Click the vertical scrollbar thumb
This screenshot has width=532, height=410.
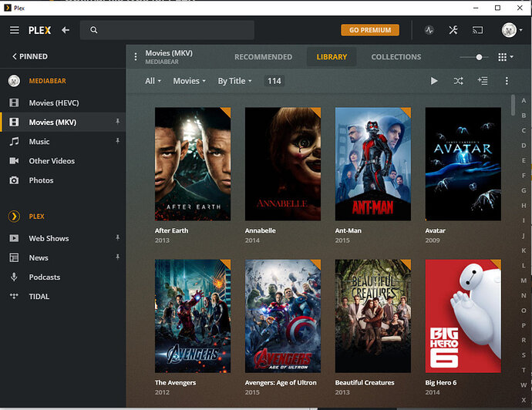pos(513,105)
